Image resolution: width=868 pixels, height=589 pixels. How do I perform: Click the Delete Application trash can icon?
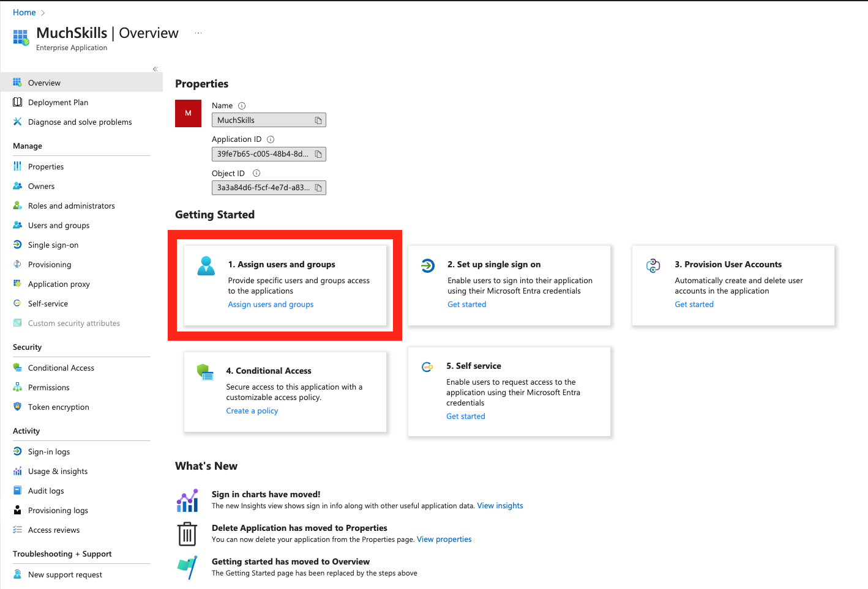click(x=187, y=534)
